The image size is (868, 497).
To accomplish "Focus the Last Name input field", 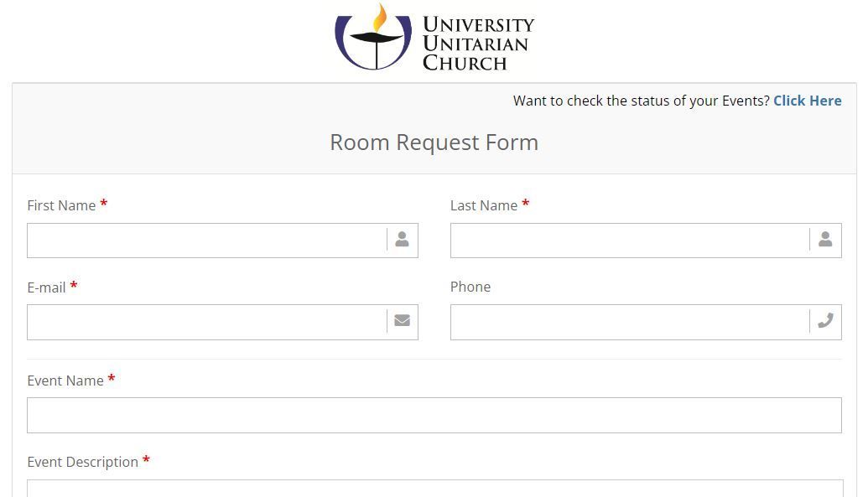I will click(630, 241).
